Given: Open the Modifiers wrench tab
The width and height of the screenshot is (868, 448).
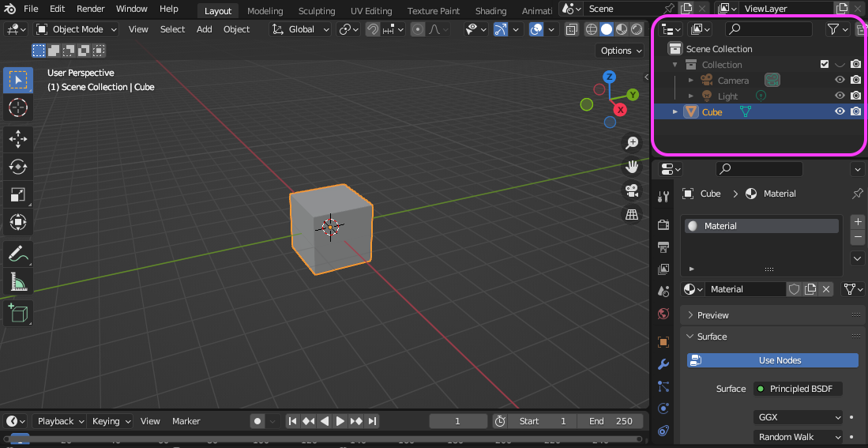Looking at the screenshot, I should click(663, 363).
